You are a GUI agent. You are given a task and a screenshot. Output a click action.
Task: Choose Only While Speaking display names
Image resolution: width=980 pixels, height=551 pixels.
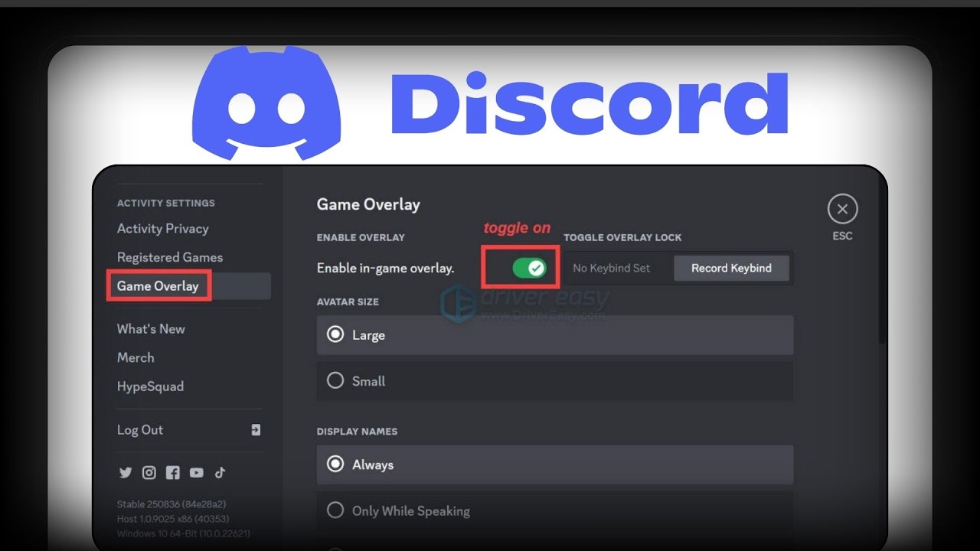coord(555,510)
